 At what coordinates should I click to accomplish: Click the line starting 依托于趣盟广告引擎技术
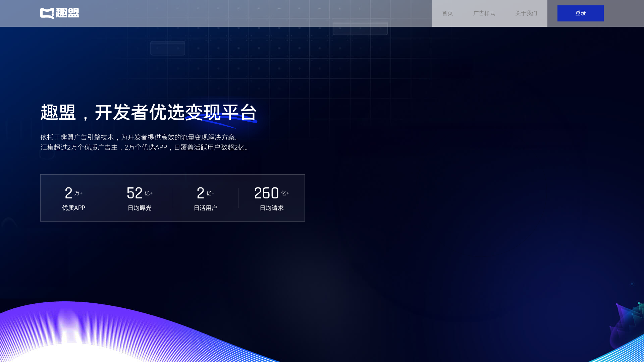140,137
